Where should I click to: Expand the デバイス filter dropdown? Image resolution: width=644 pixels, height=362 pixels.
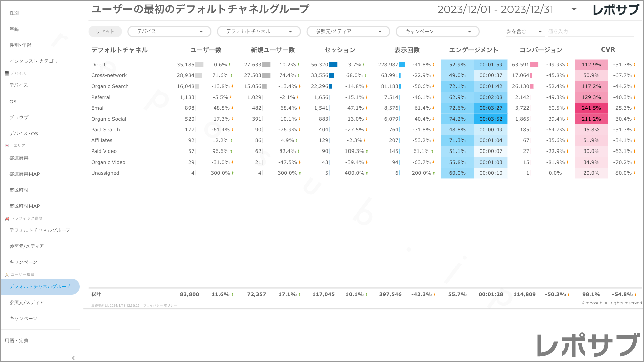(169, 32)
